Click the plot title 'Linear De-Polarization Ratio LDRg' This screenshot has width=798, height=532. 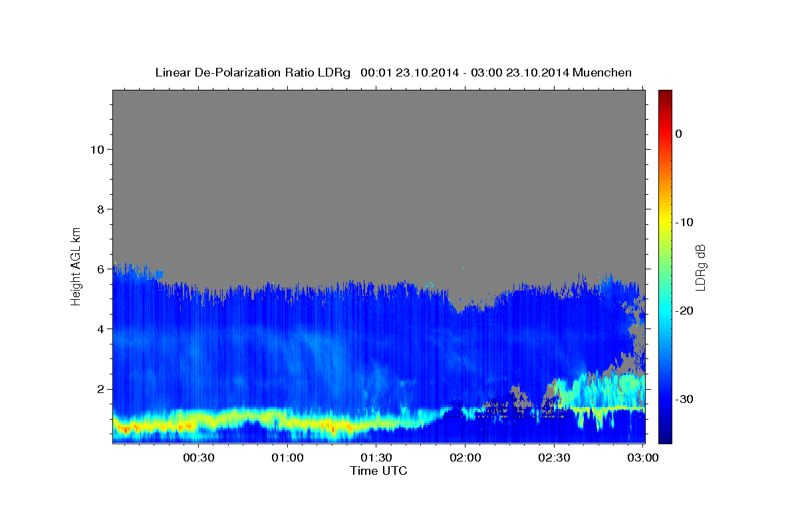click(x=252, y=72)
